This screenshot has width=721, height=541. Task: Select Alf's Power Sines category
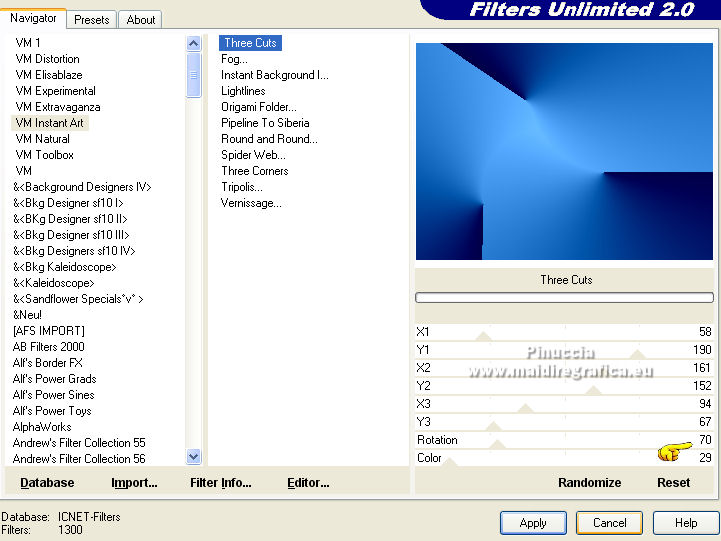(x=53, y=395)
